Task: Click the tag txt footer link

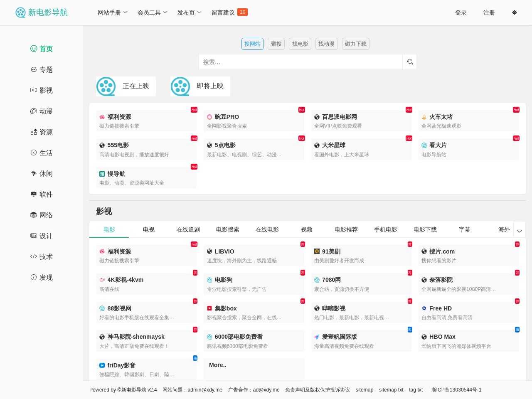Action: tap(416, 390)
